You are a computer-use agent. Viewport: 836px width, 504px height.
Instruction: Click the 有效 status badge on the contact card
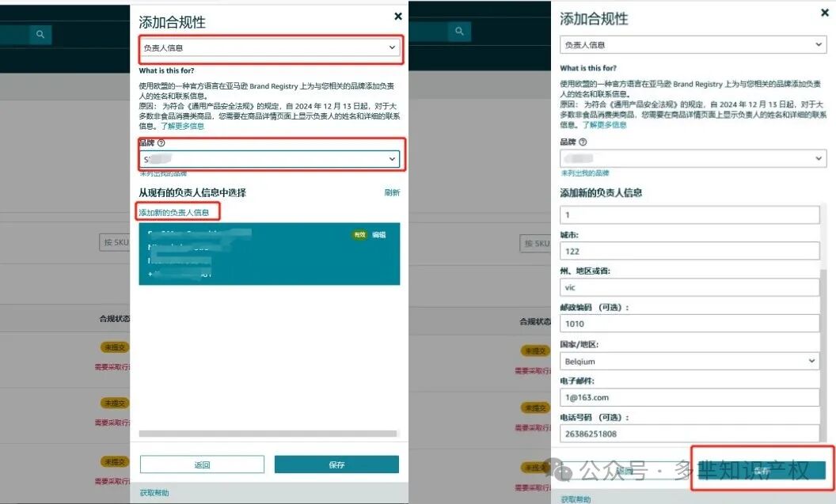click(x=359, y=235)
